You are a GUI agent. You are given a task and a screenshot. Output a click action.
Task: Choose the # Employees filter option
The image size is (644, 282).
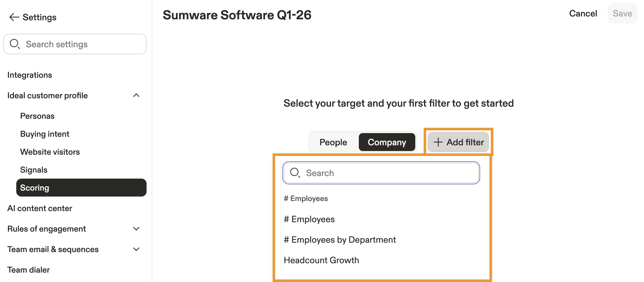[x=309, y=219]
